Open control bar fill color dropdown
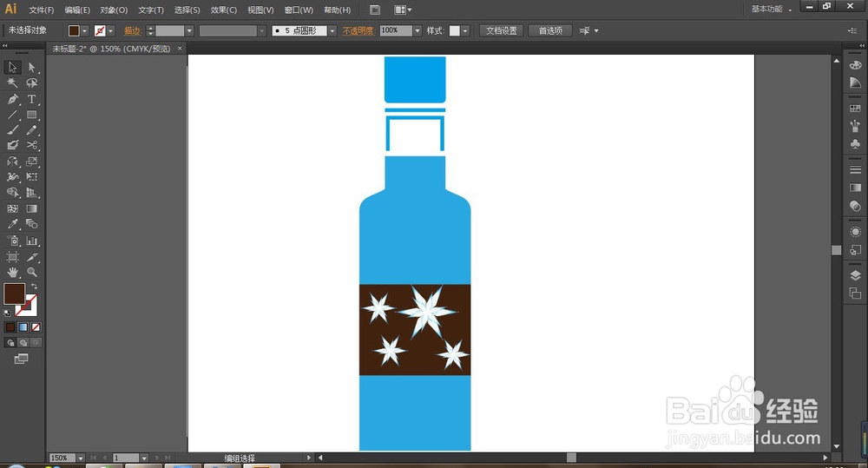 85,31
